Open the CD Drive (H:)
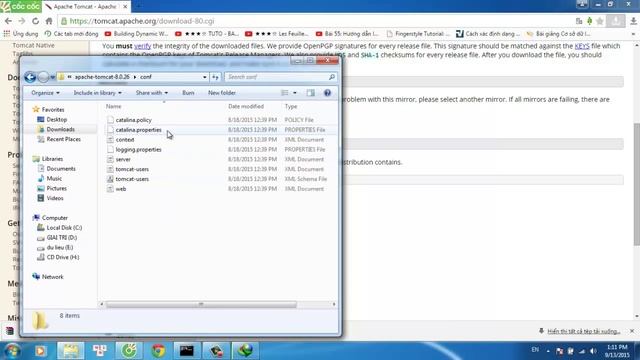640x360 pixels. point(63,257)
